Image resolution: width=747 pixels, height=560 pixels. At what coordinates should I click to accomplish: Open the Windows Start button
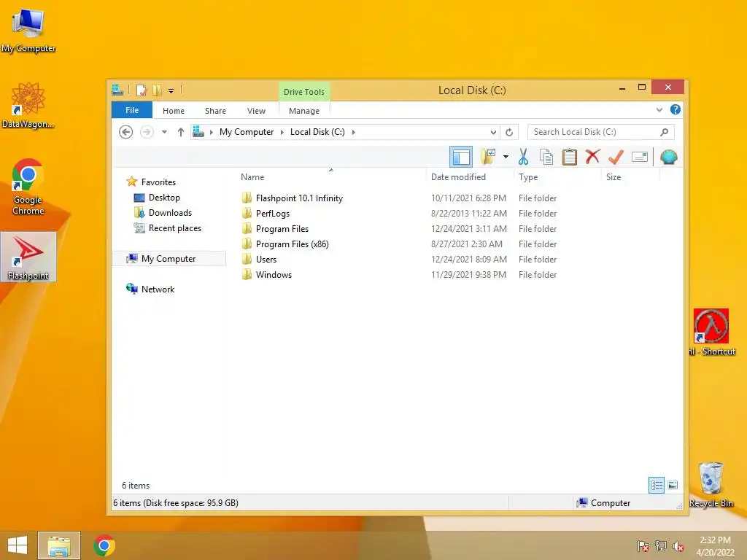[x=18, y=545]
